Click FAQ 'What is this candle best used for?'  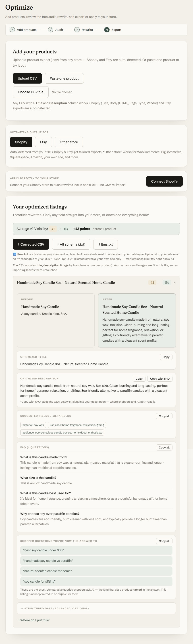coord(46,493)
